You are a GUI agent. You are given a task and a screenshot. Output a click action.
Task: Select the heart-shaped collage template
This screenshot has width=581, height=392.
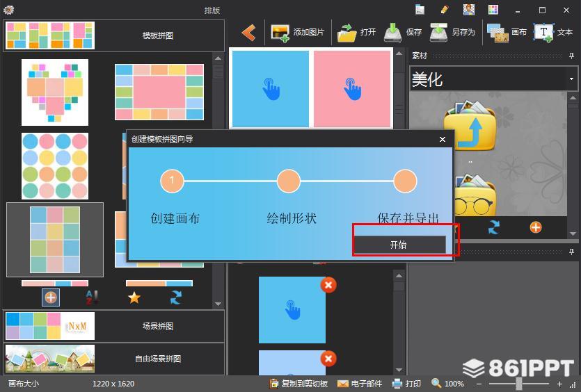click(55, 92)
